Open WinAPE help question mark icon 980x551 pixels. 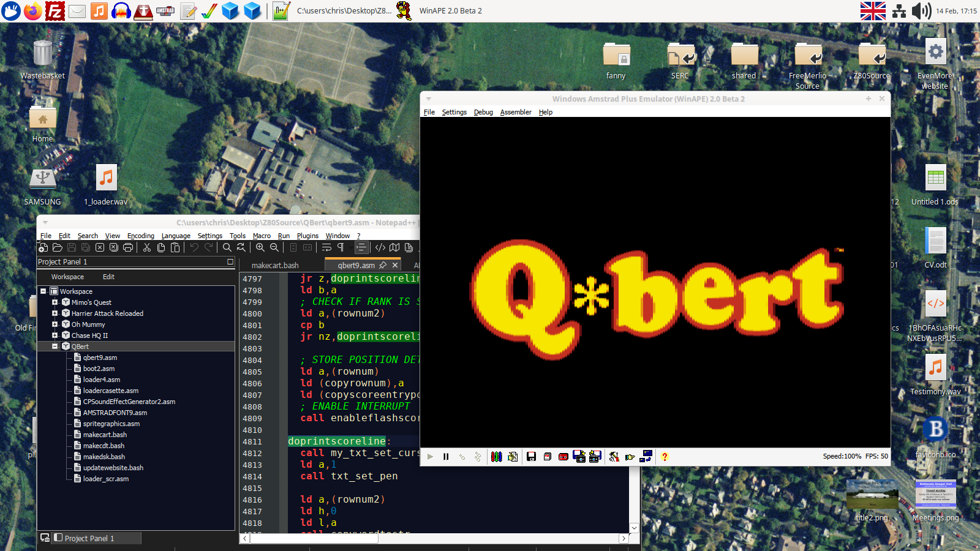pos(665,457)
